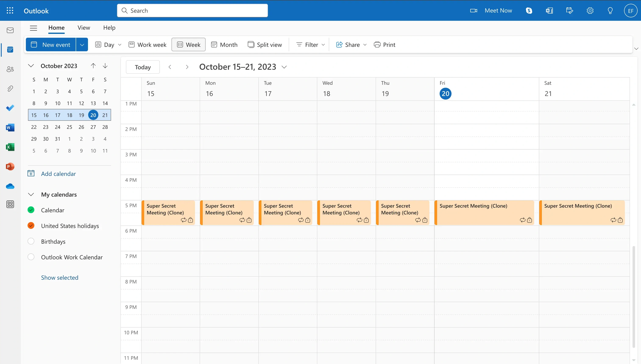The width and height of the screenshot is (641, 364).
Task: Navigate to previous week
Action: pos(170,67)
